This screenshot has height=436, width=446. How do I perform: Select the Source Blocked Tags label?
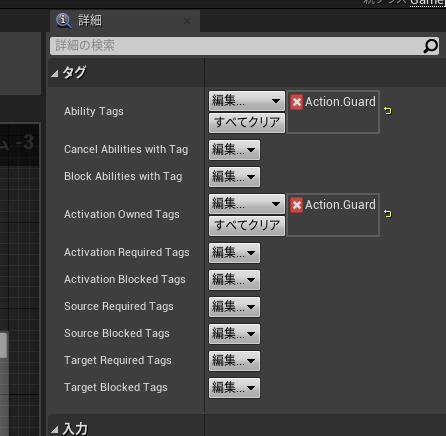117,333
